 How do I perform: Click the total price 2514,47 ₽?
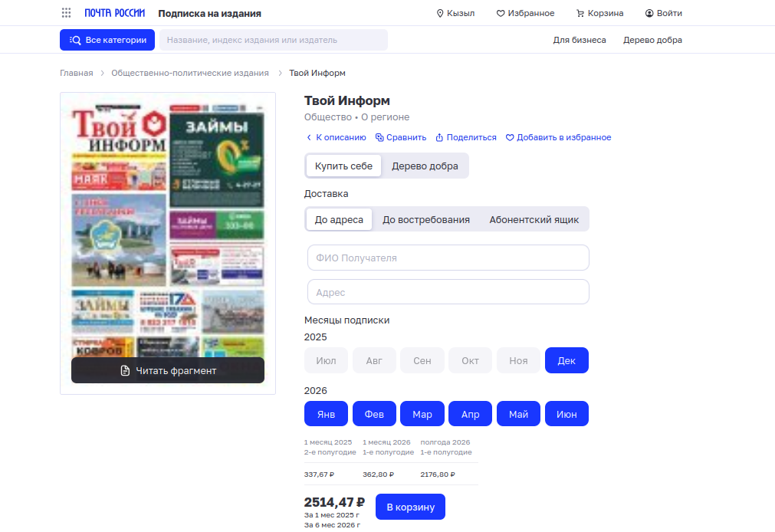335,502
